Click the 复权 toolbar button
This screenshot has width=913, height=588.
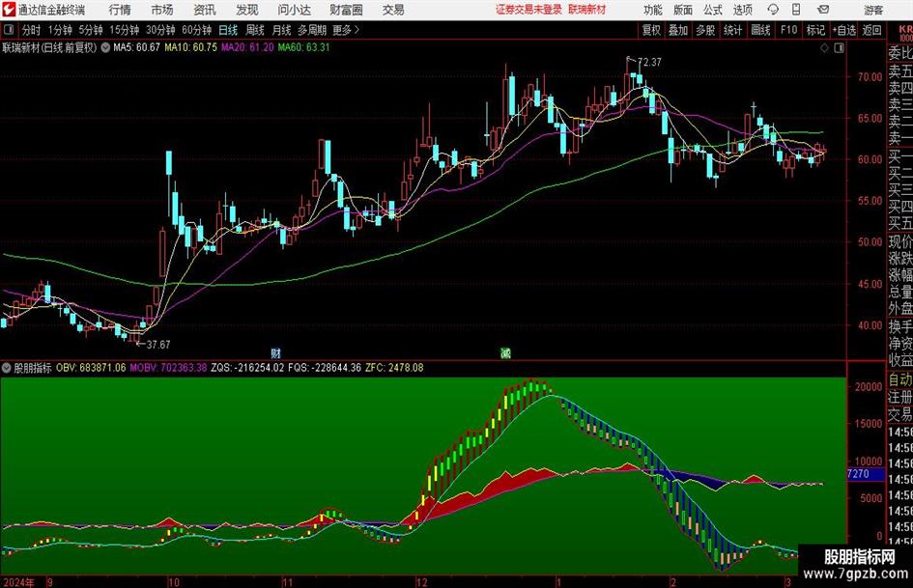click(x=651, y=30)
